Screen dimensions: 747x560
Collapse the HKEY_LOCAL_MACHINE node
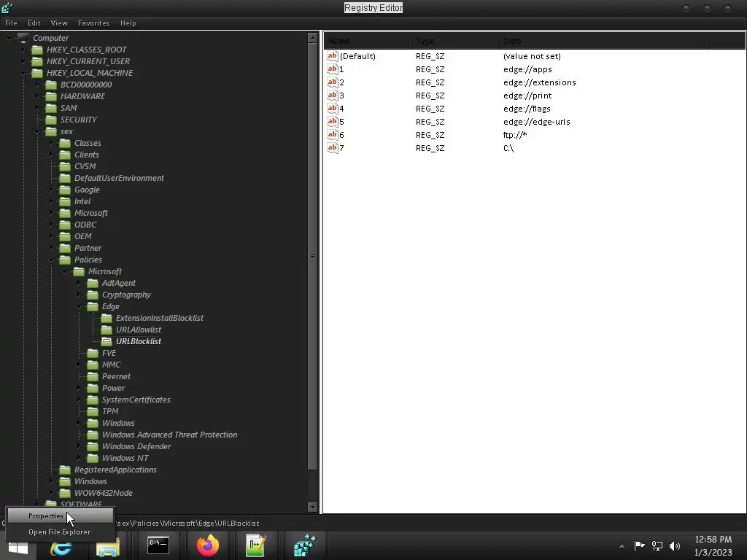tap(23, 73)
